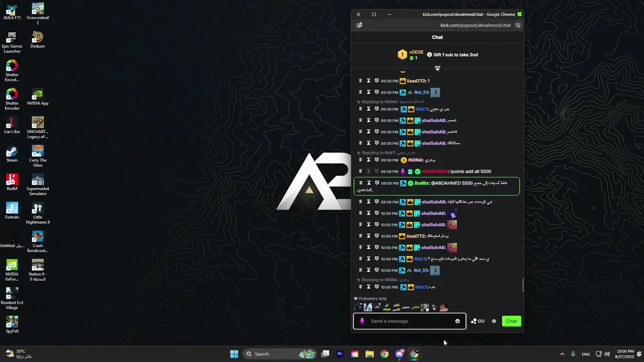Show hidden system tray icons chevron
This screenshot has width=644, height=362.
(x=562, y=354)
